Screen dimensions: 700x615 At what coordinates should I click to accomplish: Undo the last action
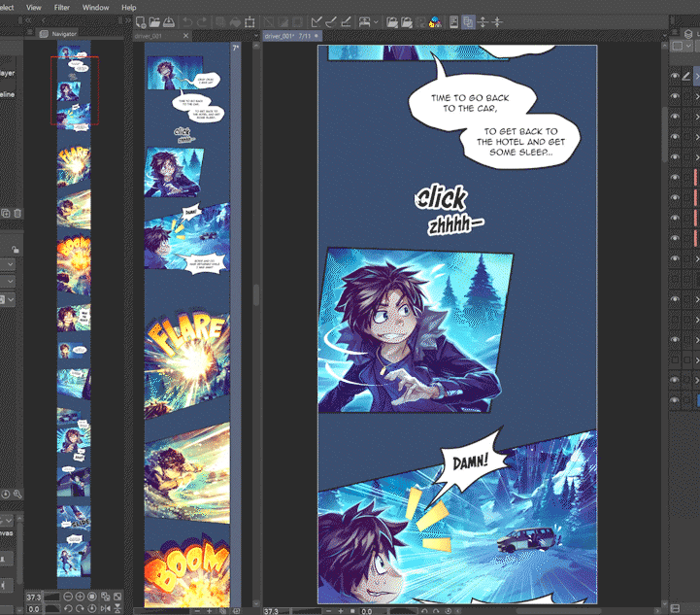pyautogui.click(x=187, y=22)
